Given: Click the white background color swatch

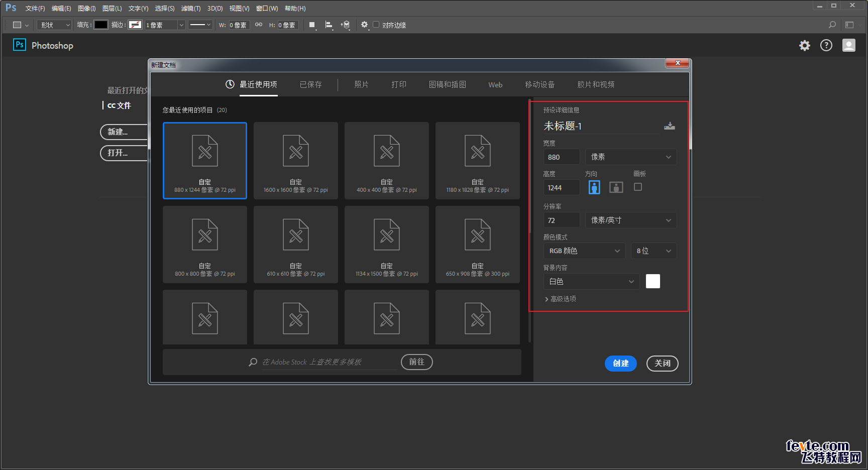Looking at the screenshot, I should click(x=653, y=281).
